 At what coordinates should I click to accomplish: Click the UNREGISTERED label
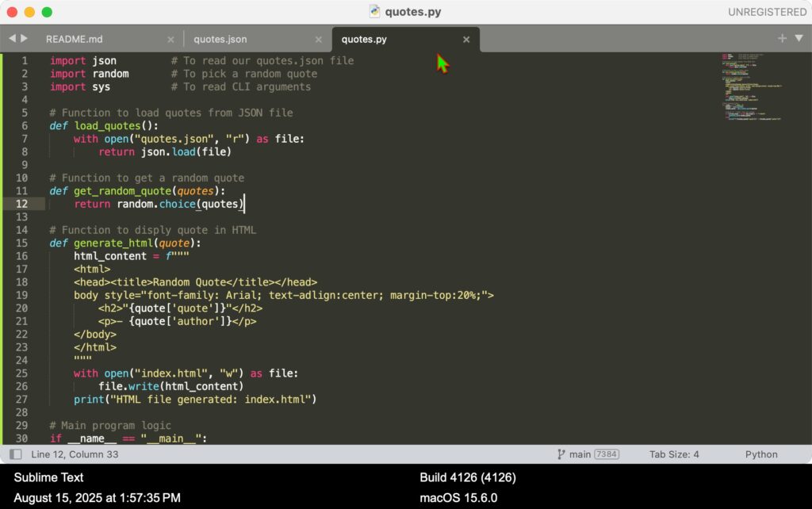pos(768,12)
